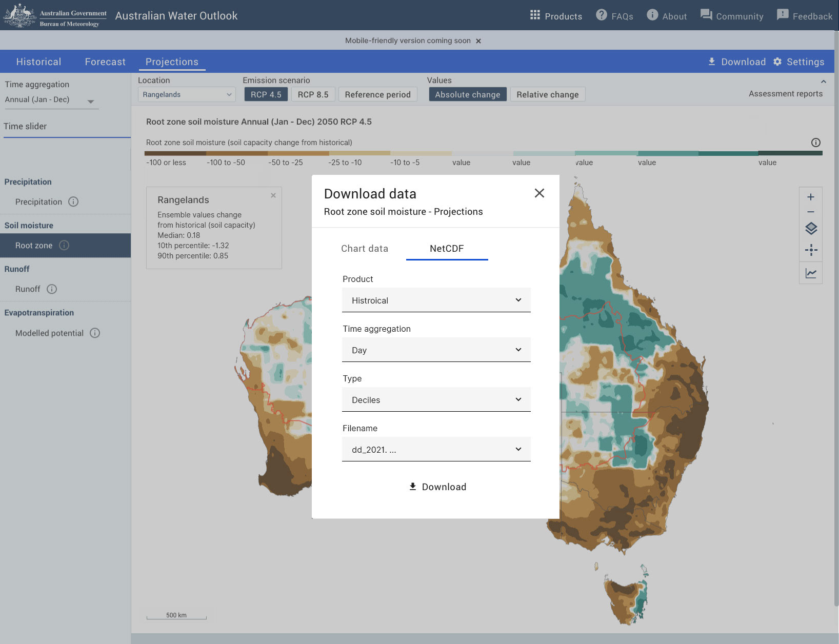The height and width of the screenshot is (644, 839).
Task: Click the About info icon
Action: (652, 15)
